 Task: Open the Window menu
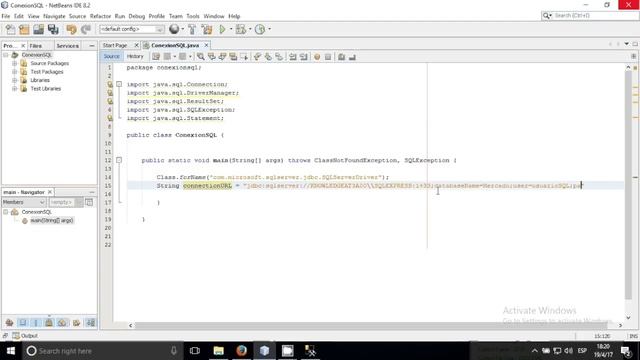[x=214, y=16]
